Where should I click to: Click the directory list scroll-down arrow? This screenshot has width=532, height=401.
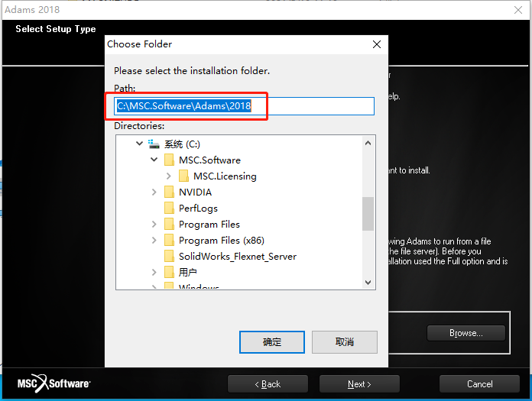click(x=368, y=282)
